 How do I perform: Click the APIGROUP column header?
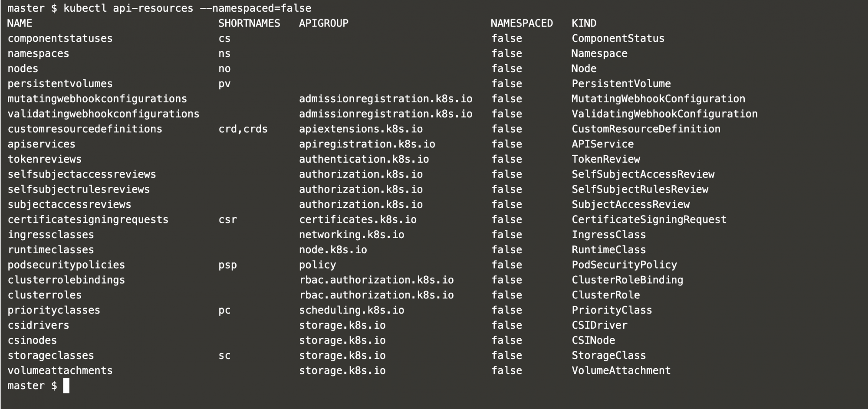point(324,23)
